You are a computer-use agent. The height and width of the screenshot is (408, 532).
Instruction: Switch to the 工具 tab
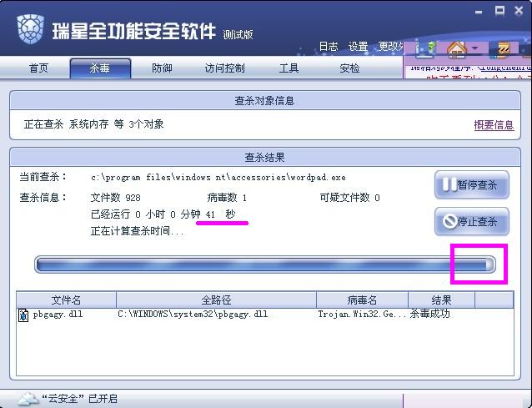pos(289,68)
